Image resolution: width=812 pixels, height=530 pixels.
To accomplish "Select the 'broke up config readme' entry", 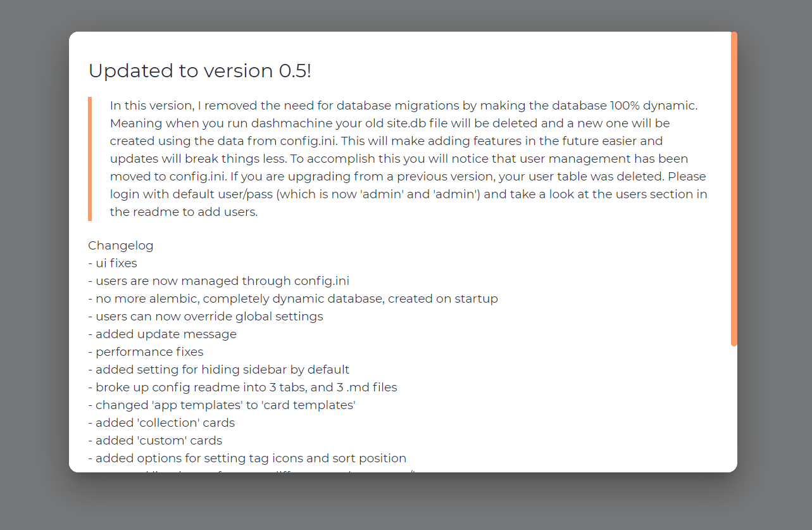I will click(x=242, y=387).
